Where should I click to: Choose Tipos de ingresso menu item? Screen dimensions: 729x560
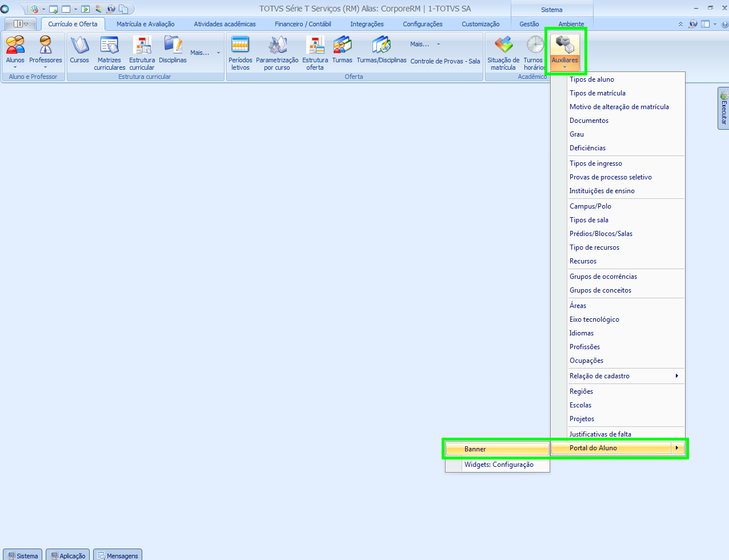point(618,163)
